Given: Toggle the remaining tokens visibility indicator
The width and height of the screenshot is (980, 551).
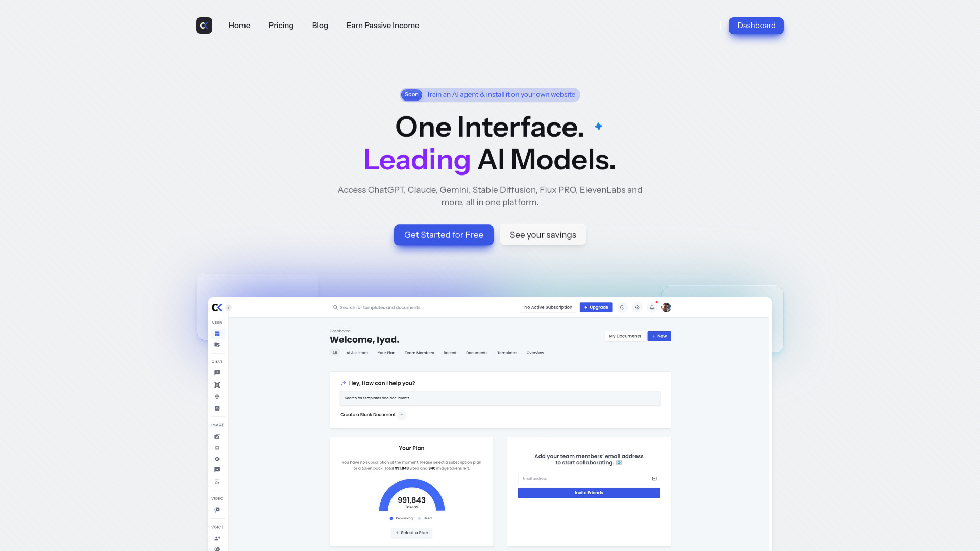Looking at the screenshot, I should (x=391, y=518).
